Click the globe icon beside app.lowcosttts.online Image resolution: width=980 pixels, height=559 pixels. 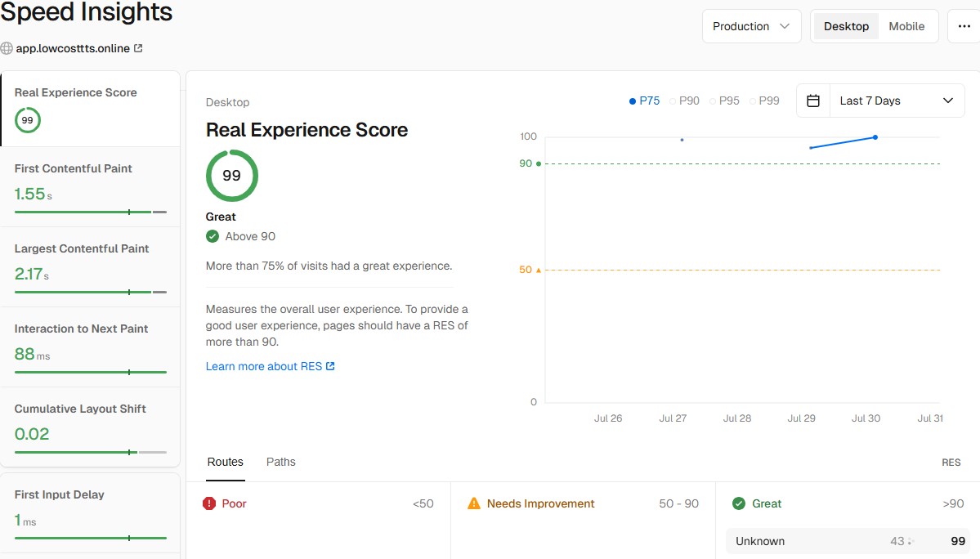(7, 48)
